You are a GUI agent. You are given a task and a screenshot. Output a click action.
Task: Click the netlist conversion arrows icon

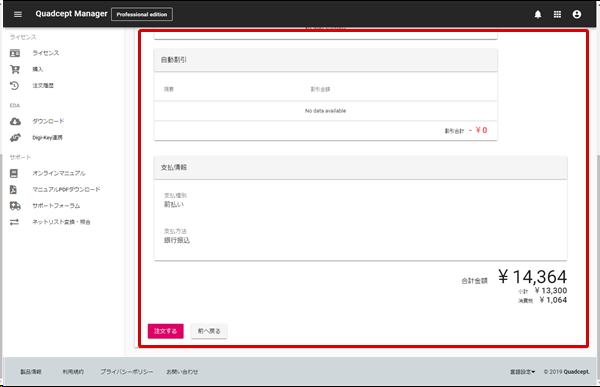(14, 222)
